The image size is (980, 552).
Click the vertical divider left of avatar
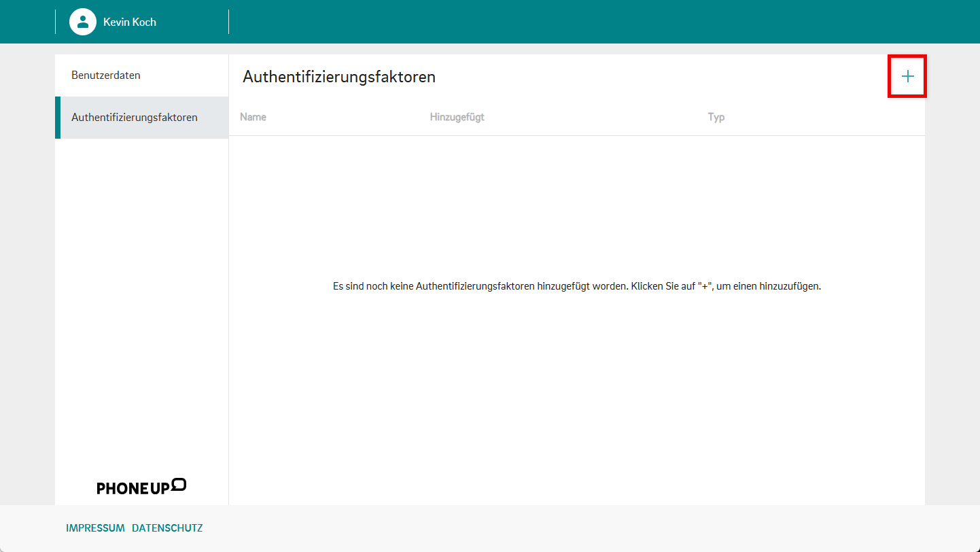(55, 22)
